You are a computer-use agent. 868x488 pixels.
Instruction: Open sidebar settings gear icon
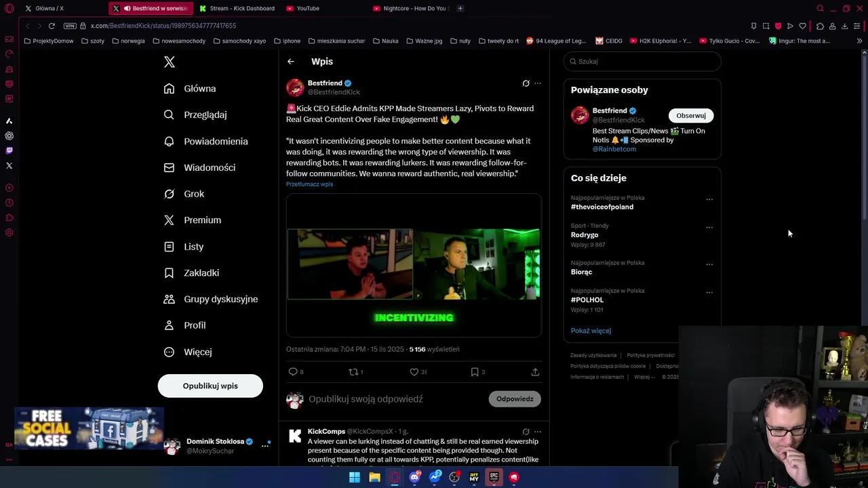click(9, 232)
